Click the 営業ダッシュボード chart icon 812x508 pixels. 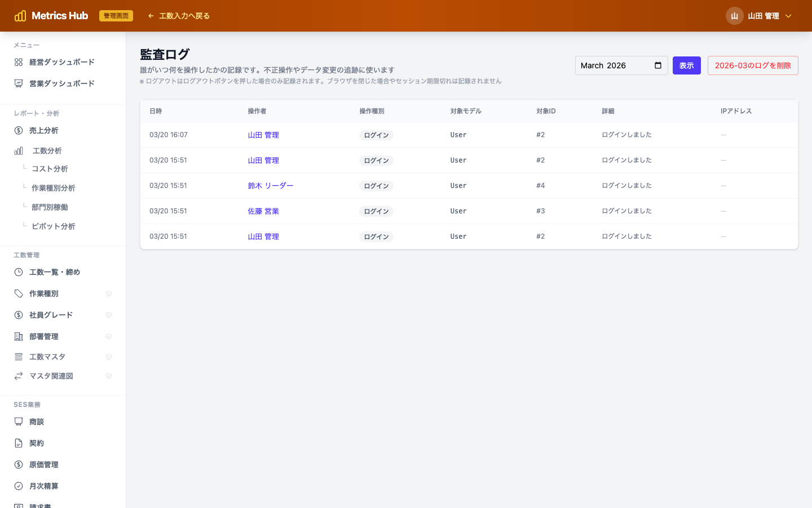(x=19, y=84)
